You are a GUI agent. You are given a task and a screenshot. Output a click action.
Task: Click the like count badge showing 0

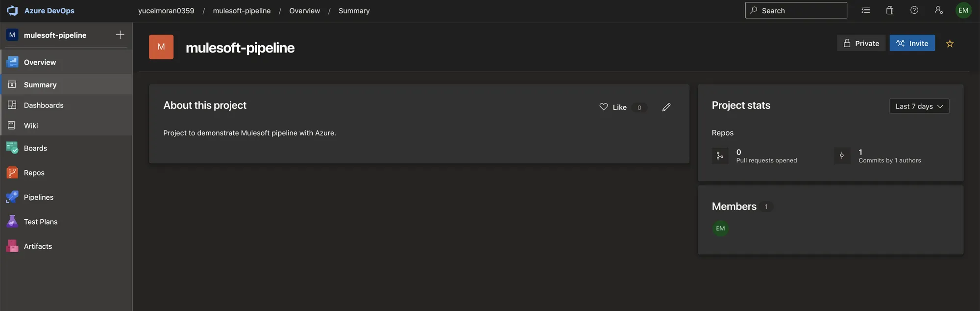[x=639, y=107]
